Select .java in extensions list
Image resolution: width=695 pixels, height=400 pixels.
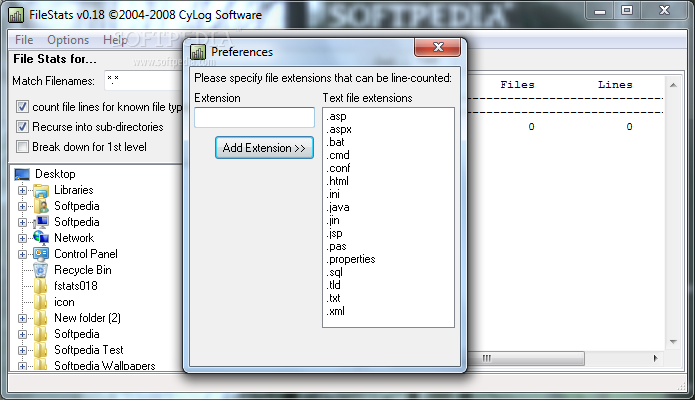point(338,207)
